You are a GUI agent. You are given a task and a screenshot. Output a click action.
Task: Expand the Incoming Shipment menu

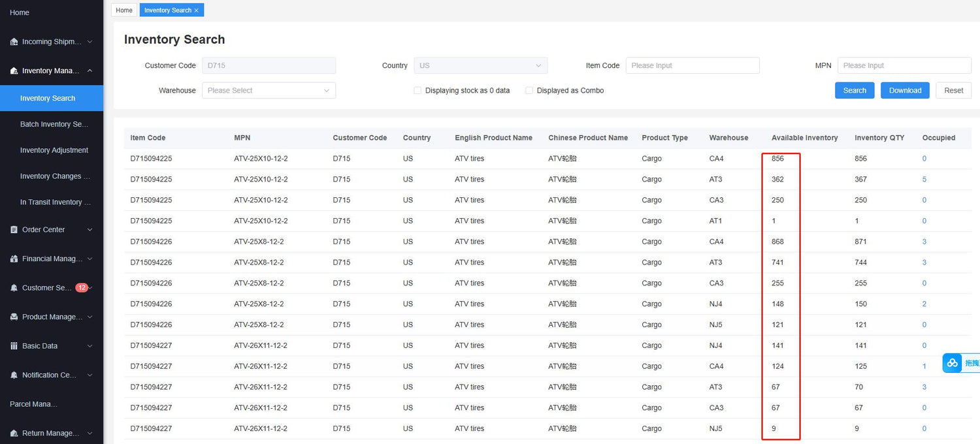[90, 42]
